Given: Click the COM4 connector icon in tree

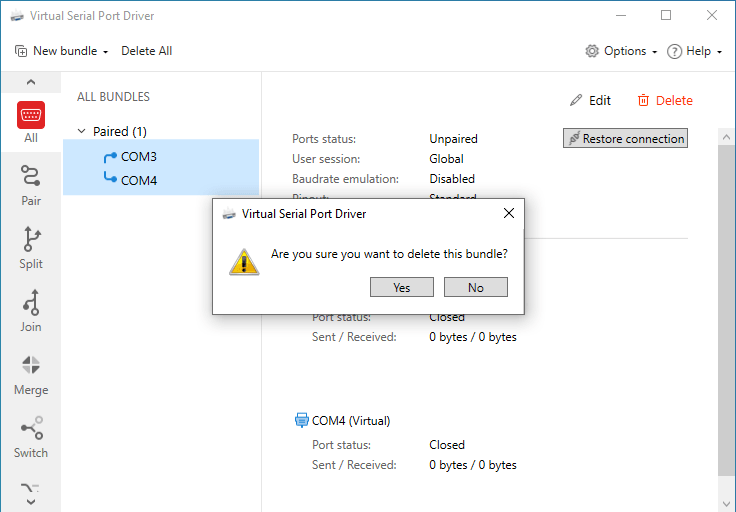Looking at the screenshot, I should pos(110,177).
